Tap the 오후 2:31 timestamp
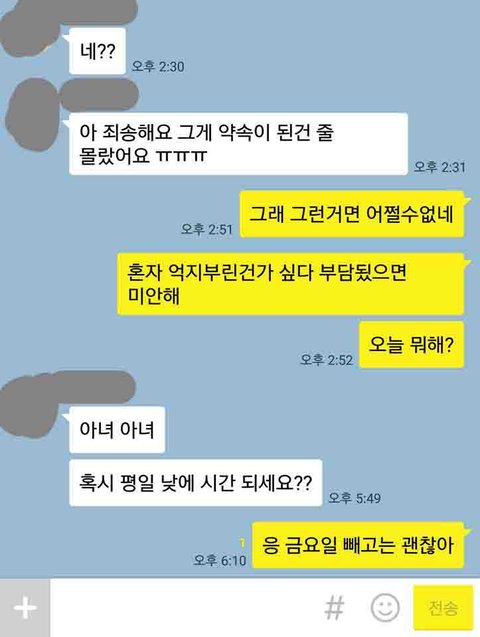 point(439,167)
